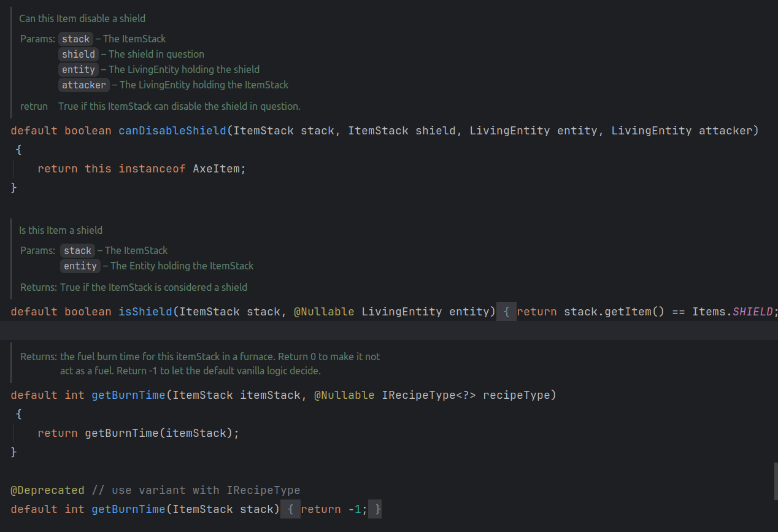This screenshot has width=778, height=532.
Task: Click the "Is this Item a shield" doc text
Action: (61, 231)
